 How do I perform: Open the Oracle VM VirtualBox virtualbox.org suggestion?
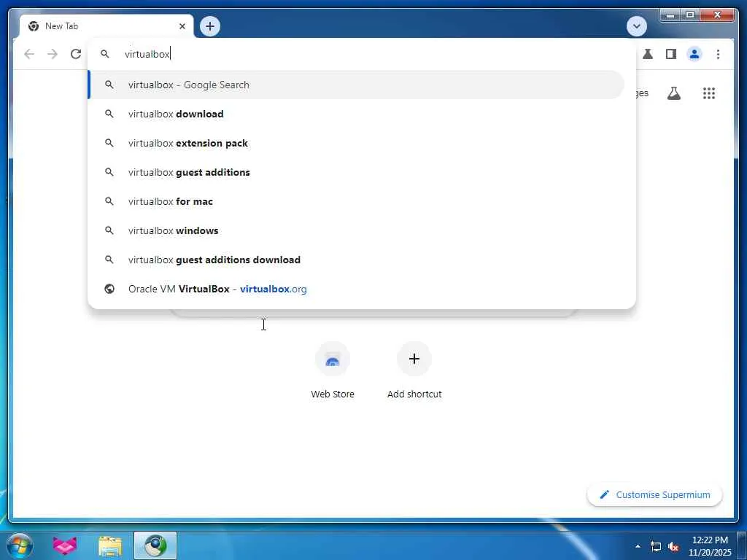pos(356,289)
